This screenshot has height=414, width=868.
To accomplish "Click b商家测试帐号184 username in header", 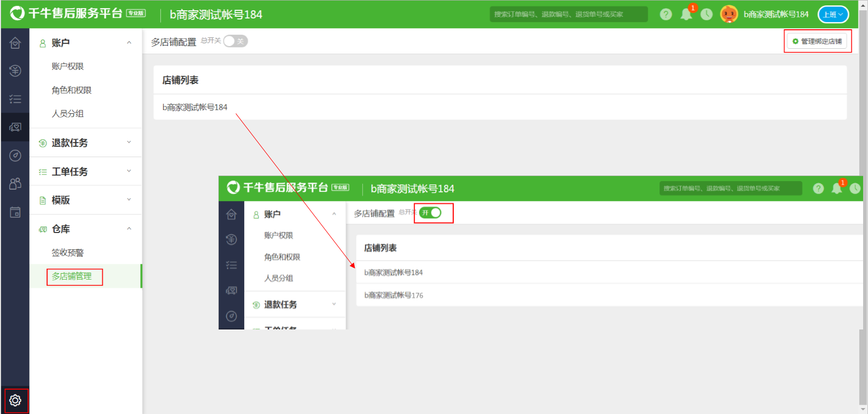I will pos(776,14).
